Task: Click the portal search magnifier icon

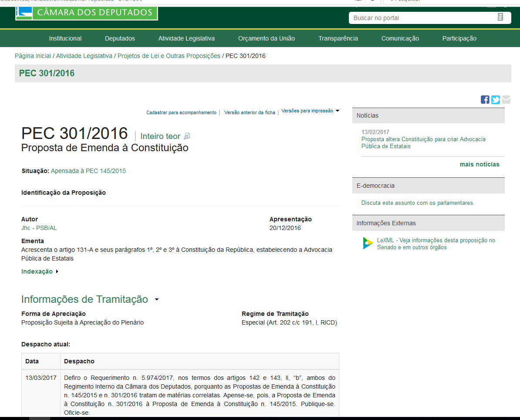Action: click(x=500, y=17)
